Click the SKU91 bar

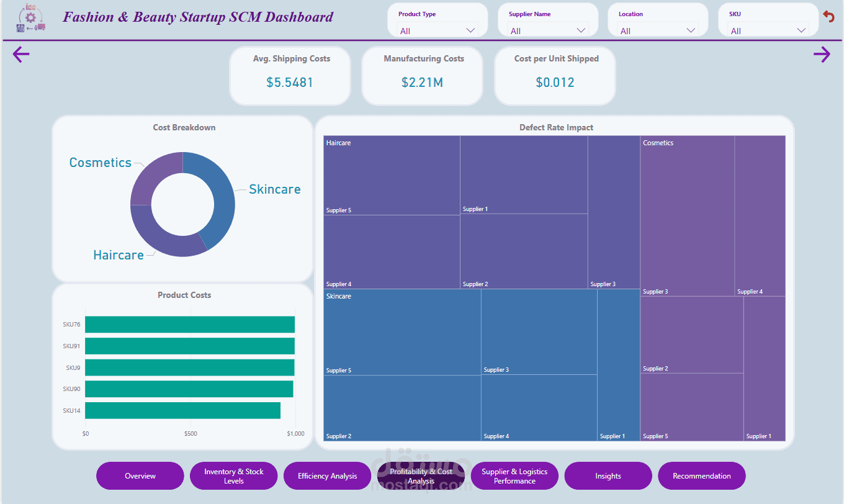pos(190,346)
